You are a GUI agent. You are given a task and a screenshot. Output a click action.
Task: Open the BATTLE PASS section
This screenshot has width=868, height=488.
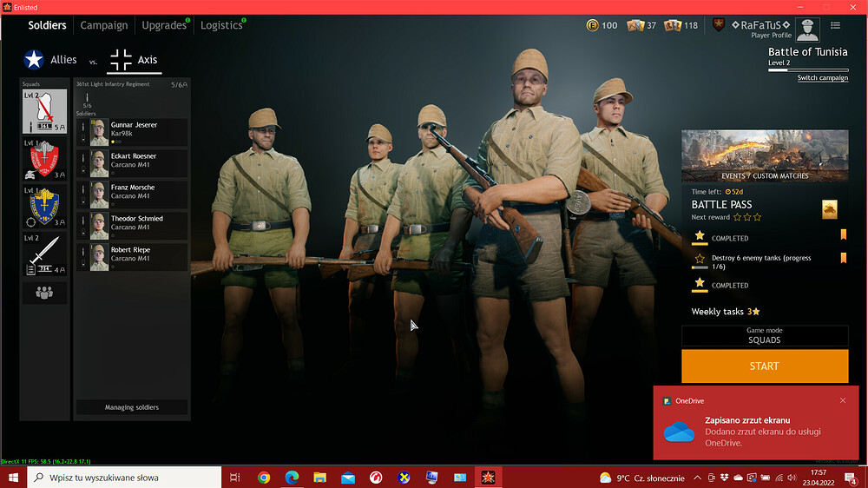coord(722,204)
